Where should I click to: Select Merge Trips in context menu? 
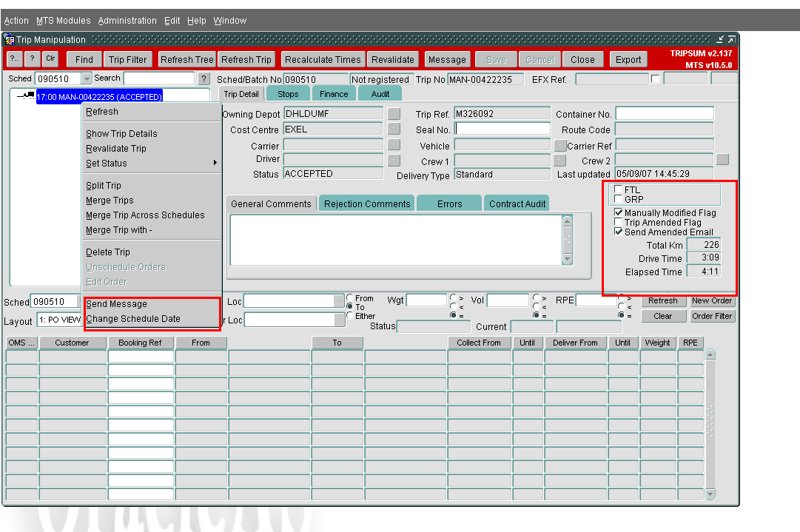(110, 200)
